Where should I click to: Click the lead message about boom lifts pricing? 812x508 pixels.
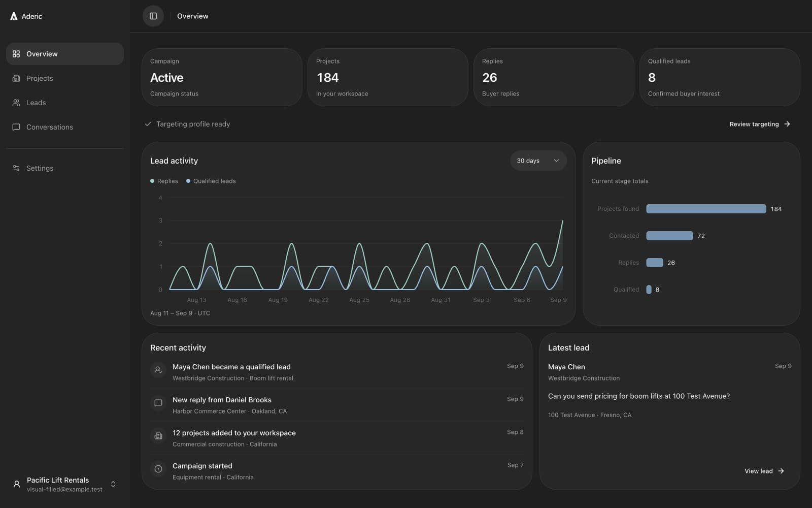click(639, 396)
